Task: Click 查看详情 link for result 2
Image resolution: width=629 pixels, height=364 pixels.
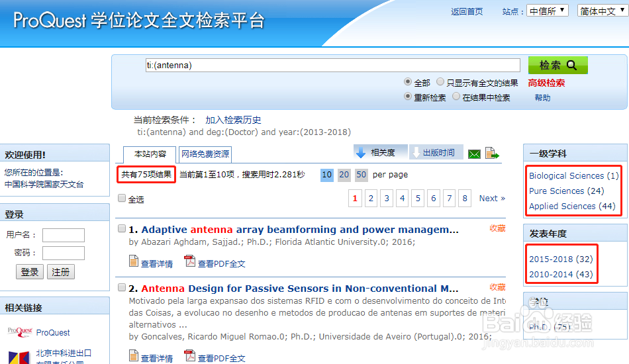Action: pos(157,359)
